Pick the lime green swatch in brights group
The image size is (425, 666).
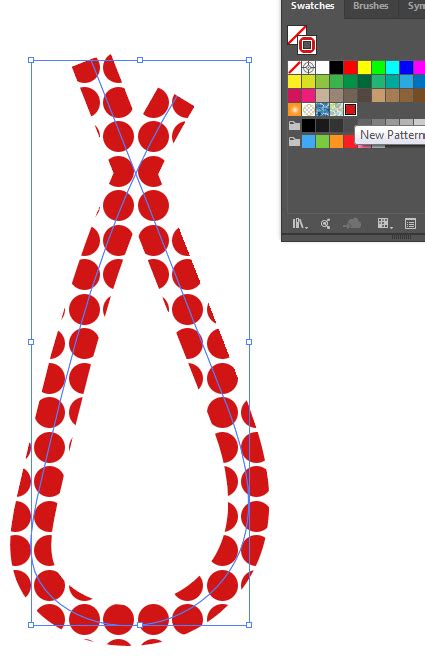pos(322,141)
